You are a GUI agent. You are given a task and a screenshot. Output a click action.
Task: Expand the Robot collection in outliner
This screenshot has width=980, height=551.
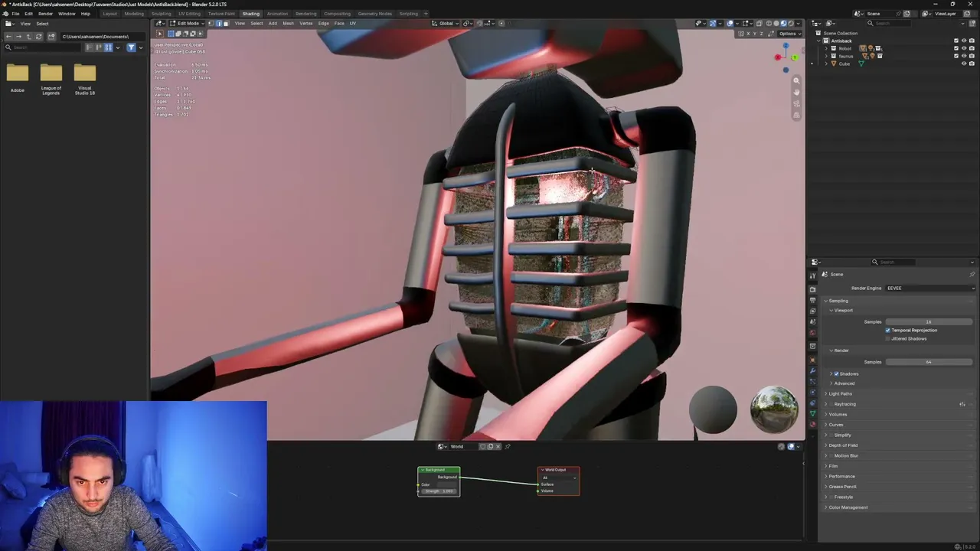826,48
